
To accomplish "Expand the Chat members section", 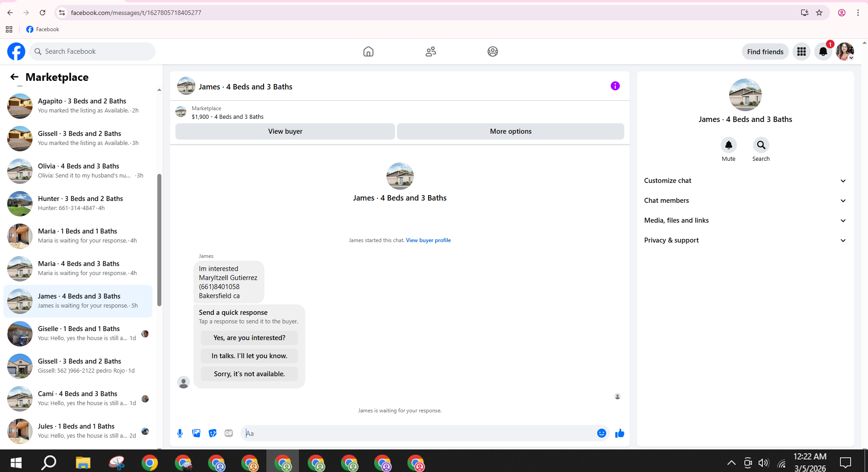I will click(x=745, y=201).
